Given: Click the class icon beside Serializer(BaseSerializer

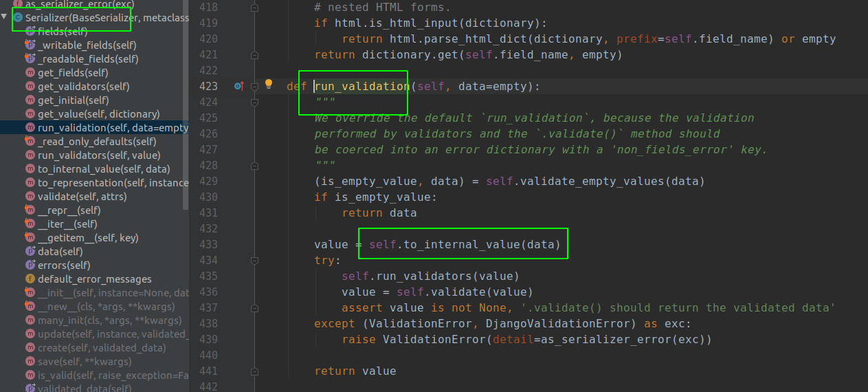Looking at the screenshot, I should click(18, 17).
